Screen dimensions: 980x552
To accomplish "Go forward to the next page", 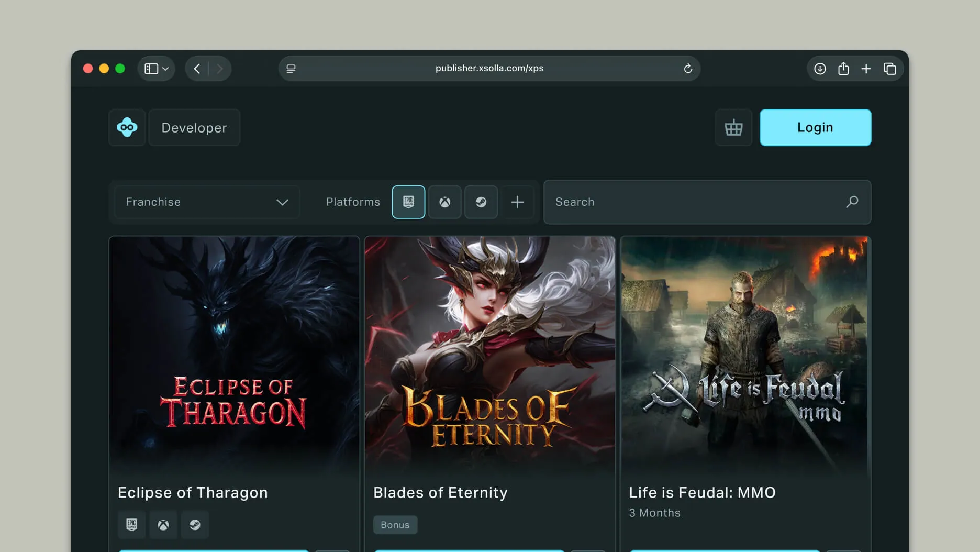I will (x=219, y=69).
